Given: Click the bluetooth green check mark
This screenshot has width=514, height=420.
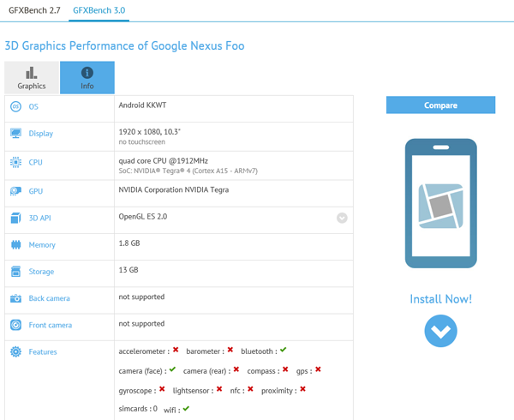Looking at the screenshot, I should 284,350.
